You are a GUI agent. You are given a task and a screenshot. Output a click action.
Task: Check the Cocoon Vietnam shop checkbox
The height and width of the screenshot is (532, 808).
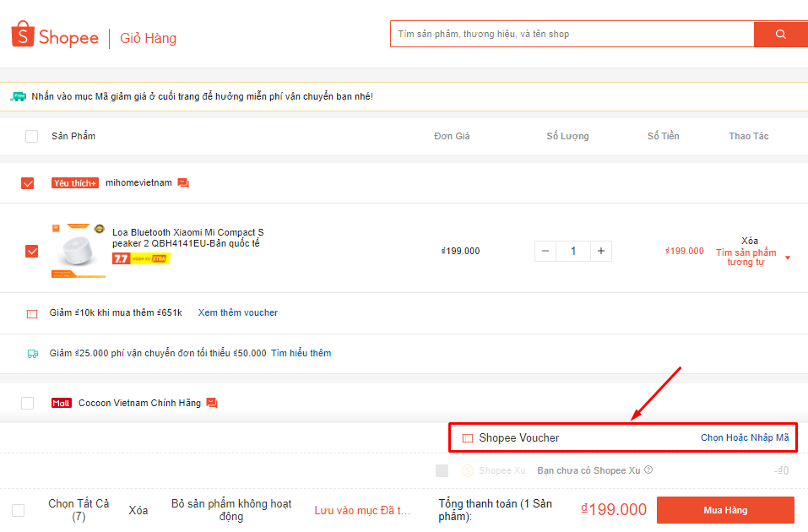tap(28, 403)
